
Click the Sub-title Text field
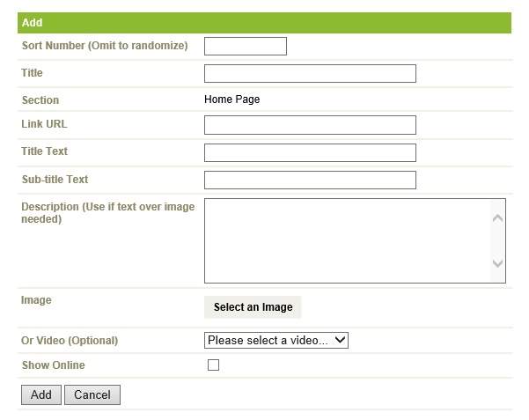310,181
